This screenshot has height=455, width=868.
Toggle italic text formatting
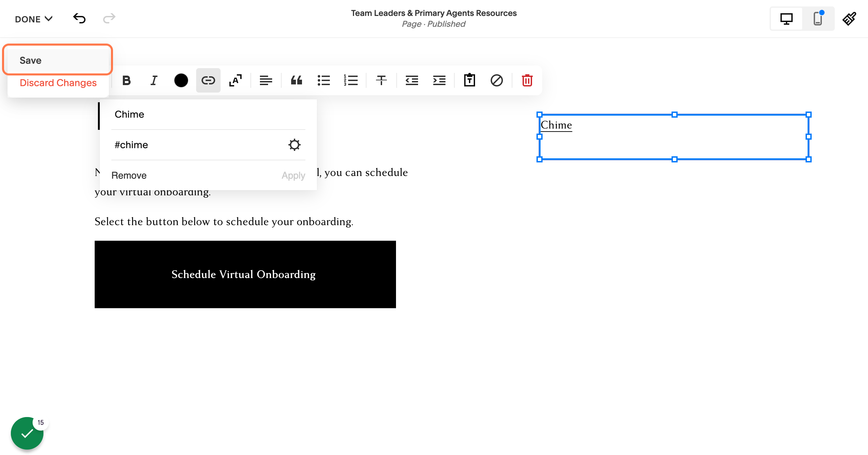pyautogui.click(x=154, y=80)
